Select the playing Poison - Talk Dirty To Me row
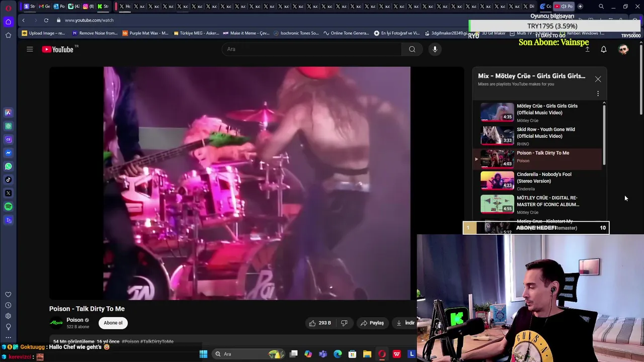644x362 pixels. tap(538, 158)
